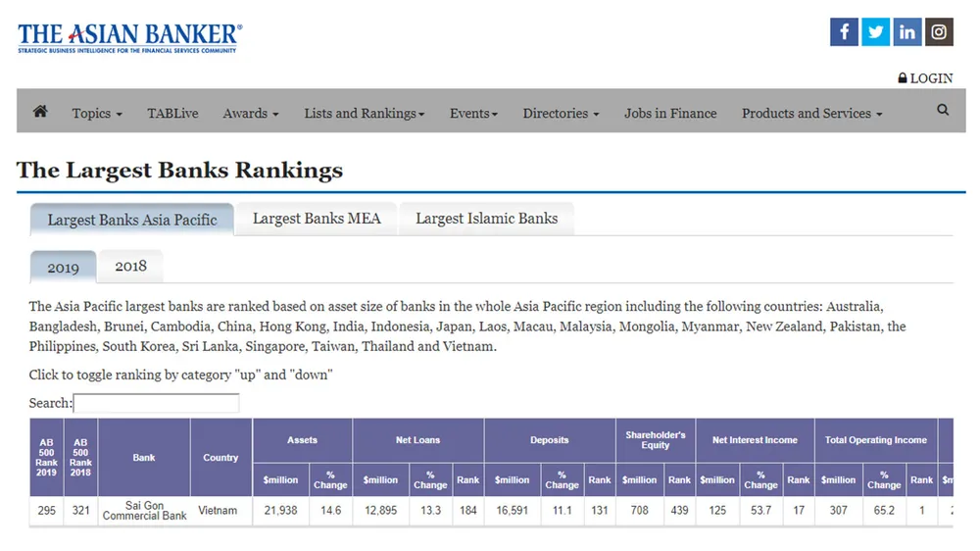Image resolution: width=980 pixels, height=551 pixels.
Task: Open the Lists and Rankings dropdown
Action: 364,114
